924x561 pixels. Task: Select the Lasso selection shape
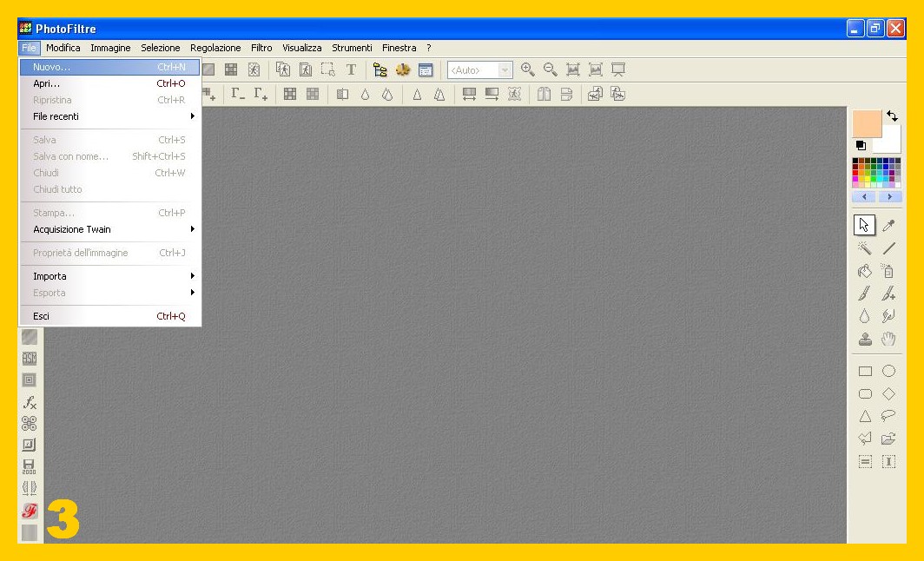tap(888, 416)
